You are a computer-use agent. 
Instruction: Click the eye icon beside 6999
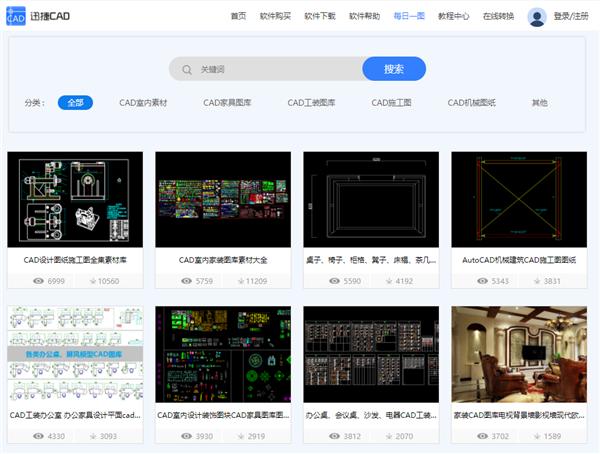(38, 281)
